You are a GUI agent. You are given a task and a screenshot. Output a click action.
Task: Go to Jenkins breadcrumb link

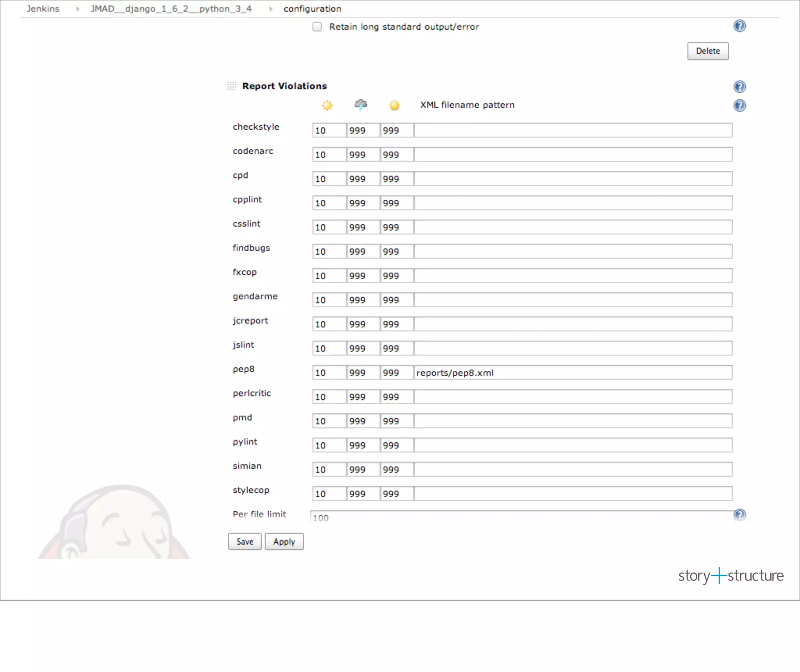pyautogui.click(x=43, y=9)
